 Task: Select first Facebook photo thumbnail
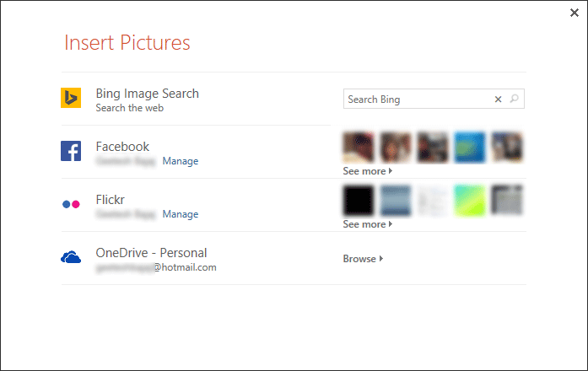tap(359, 147)
